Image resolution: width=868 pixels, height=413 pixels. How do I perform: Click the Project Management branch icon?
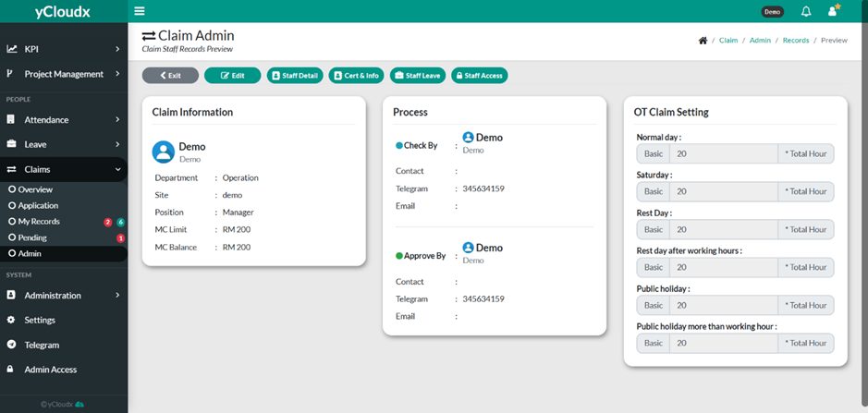point(10,74)
